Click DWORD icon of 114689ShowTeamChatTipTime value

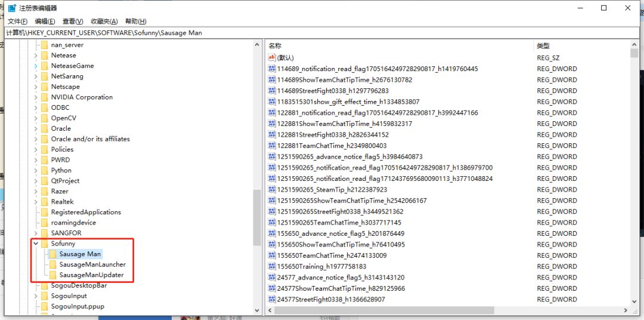(271, 80)
